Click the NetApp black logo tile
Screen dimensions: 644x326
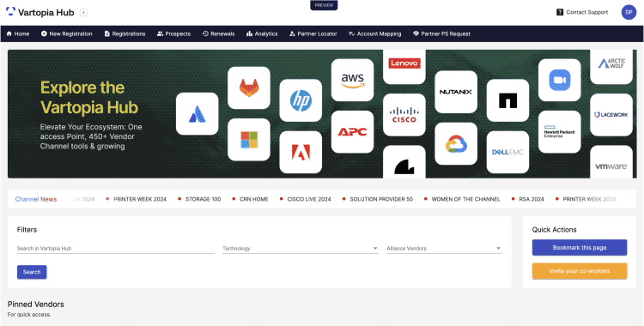(508, 100)
